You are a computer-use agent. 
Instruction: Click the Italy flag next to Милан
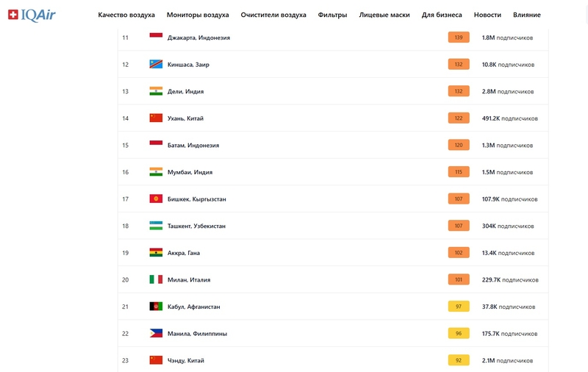pos(156,279)
